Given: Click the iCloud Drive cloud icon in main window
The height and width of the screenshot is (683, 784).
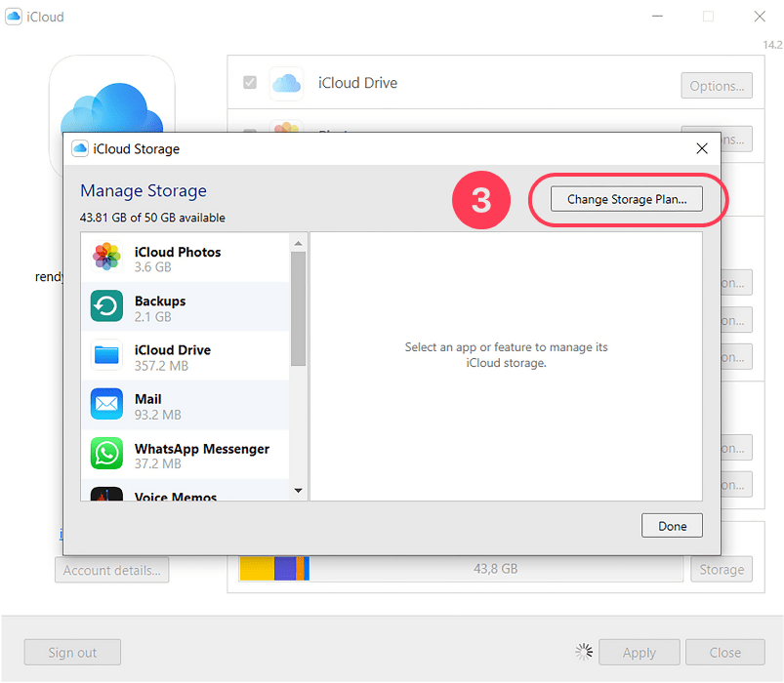Looking at the screenshot, I should 286,84.
